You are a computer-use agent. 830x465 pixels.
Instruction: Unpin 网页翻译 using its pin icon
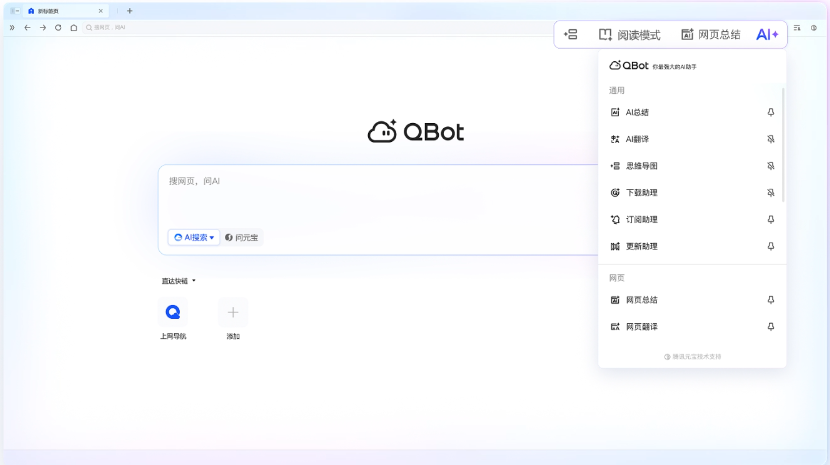tap(771, 327)
